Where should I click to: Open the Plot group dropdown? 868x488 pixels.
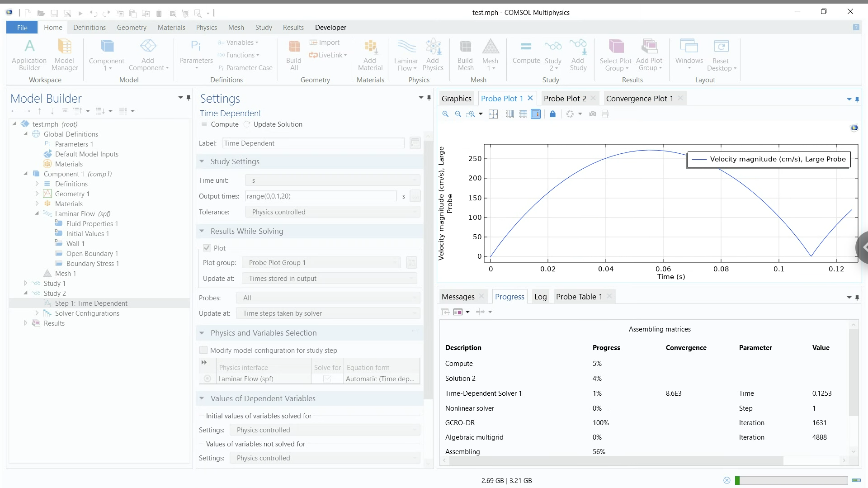[321, 263]
